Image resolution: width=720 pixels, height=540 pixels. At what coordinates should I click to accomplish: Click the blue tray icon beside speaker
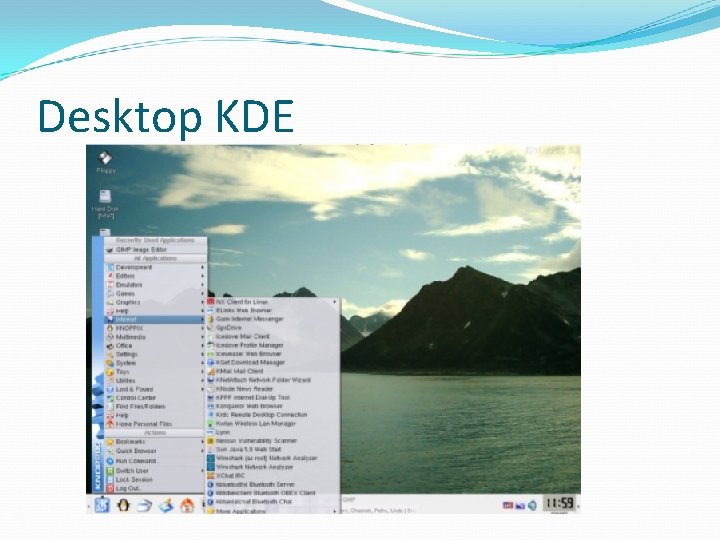coord(520,506)
